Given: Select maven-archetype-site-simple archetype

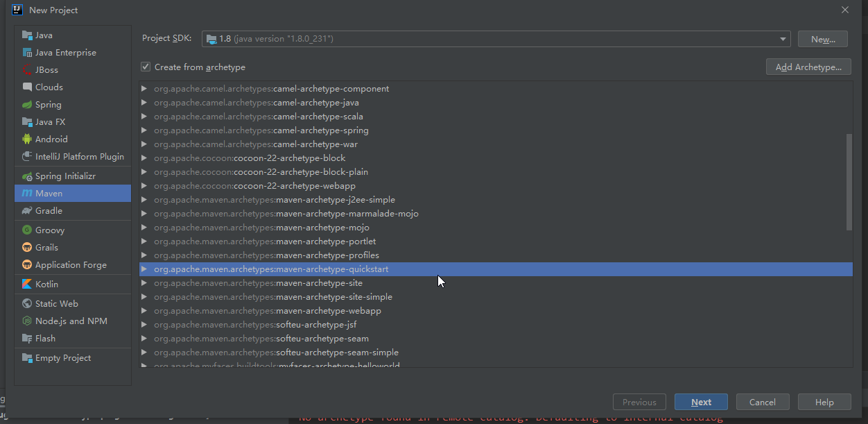Looking at the screenshot, I should coord(496,297).
